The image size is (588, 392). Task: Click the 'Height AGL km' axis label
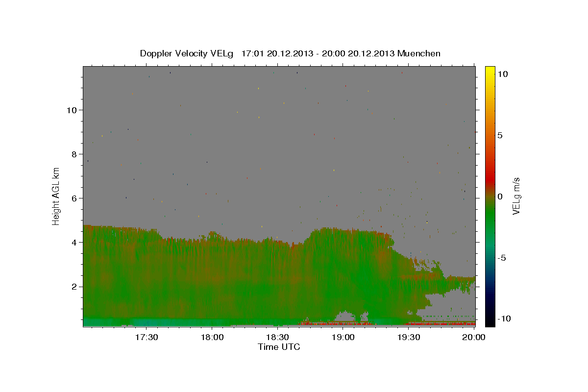tap(56, 196)
